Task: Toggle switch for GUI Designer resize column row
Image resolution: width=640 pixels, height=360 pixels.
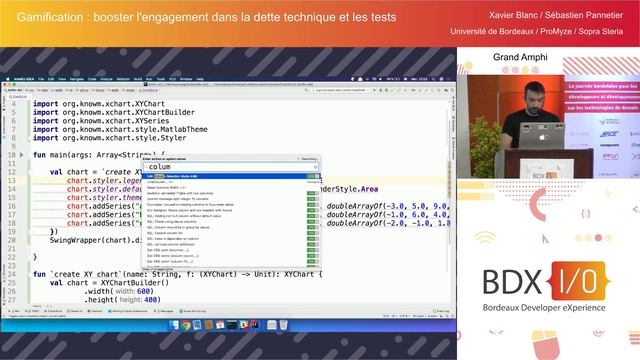Action: [312, 210]
